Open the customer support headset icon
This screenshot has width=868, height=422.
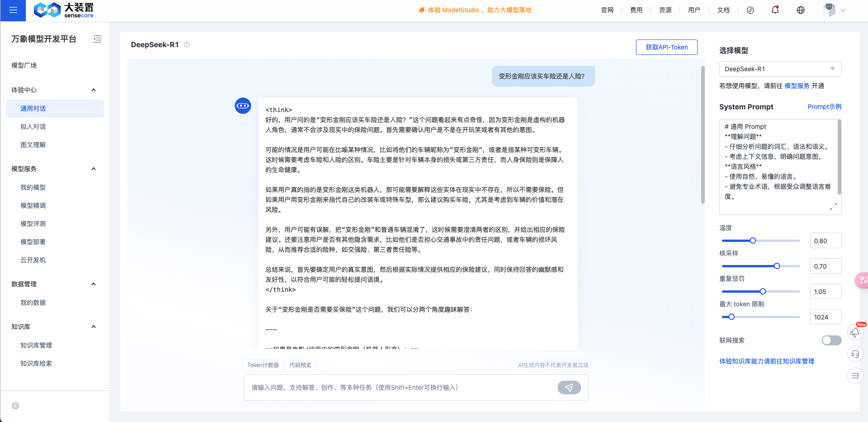pyautogui.click(x=855, y=354)
